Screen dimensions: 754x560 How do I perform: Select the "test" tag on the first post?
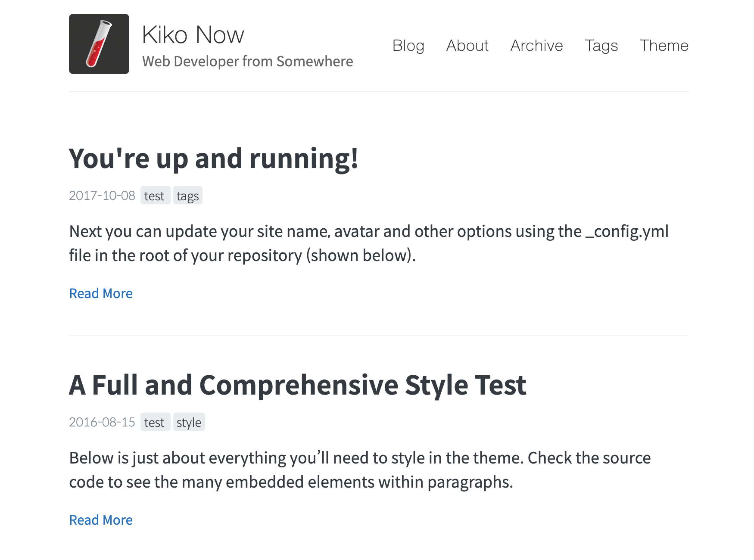pyautogui.click(x=155, y=196)
